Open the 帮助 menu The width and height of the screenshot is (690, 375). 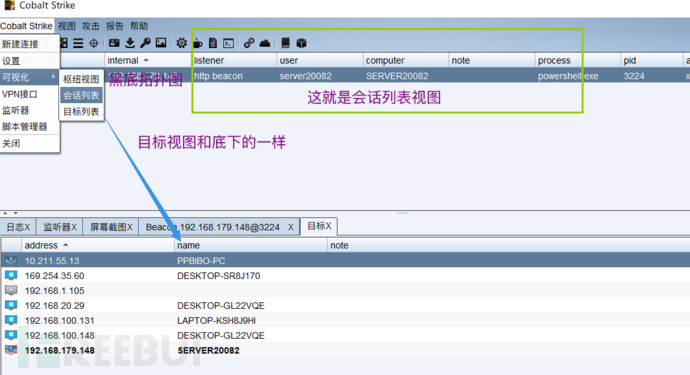(x=139, y=26)
